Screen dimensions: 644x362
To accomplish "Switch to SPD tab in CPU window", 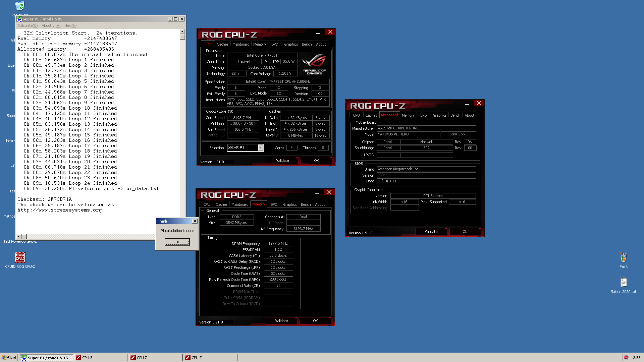I will click(x=275, y=44).
